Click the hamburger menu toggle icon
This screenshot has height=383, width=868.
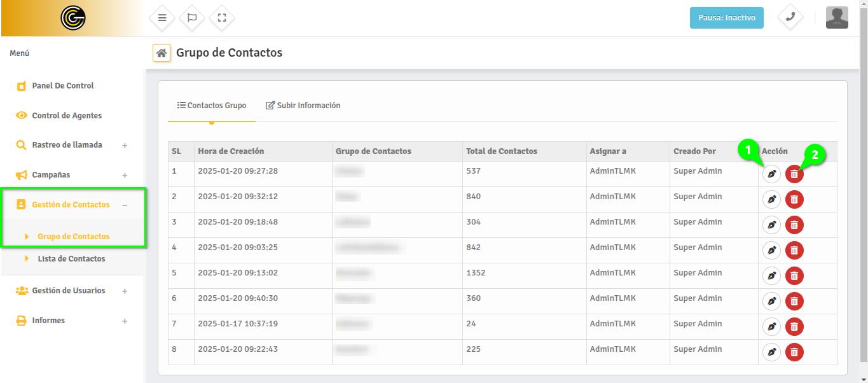click(x=162, y=18)
